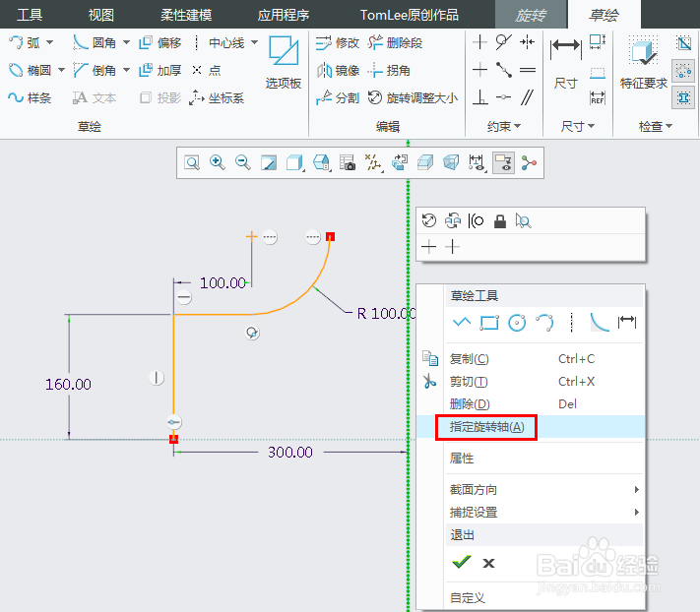Image resolution: width=700 pixels, height=612 pixels.
Task: Expand the Dimension (尺寸) group dropdown
Action: pyautogui.click(x=578, y=127)
